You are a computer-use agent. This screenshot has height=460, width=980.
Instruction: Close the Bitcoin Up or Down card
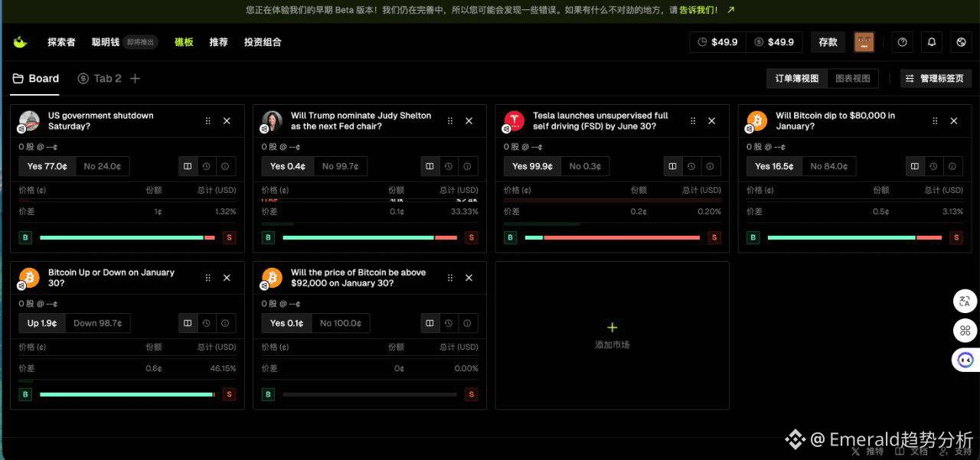click(x=227, y=278)
